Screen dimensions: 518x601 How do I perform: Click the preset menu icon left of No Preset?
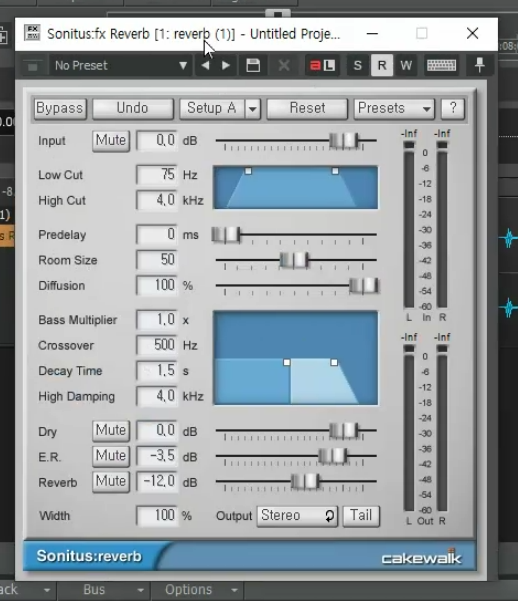point(33,66)
